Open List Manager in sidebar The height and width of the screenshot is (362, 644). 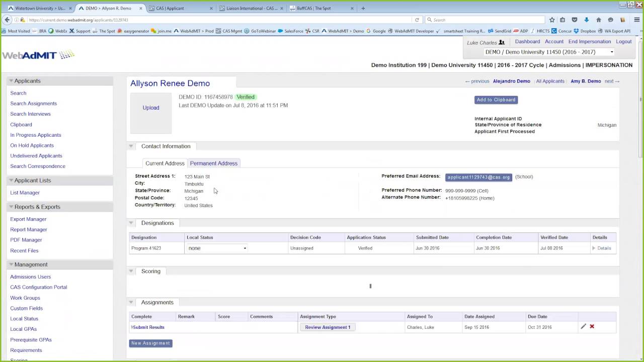point(25,193)
